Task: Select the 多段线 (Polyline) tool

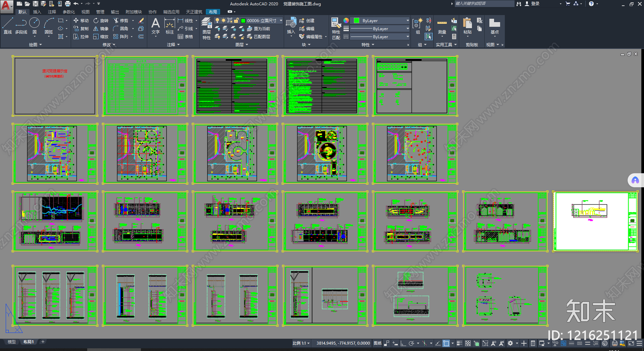Action: [21, 26]
